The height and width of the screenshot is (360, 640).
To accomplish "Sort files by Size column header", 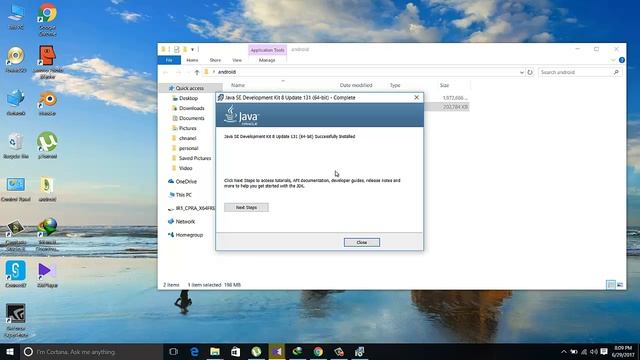I will click(444, 85).
